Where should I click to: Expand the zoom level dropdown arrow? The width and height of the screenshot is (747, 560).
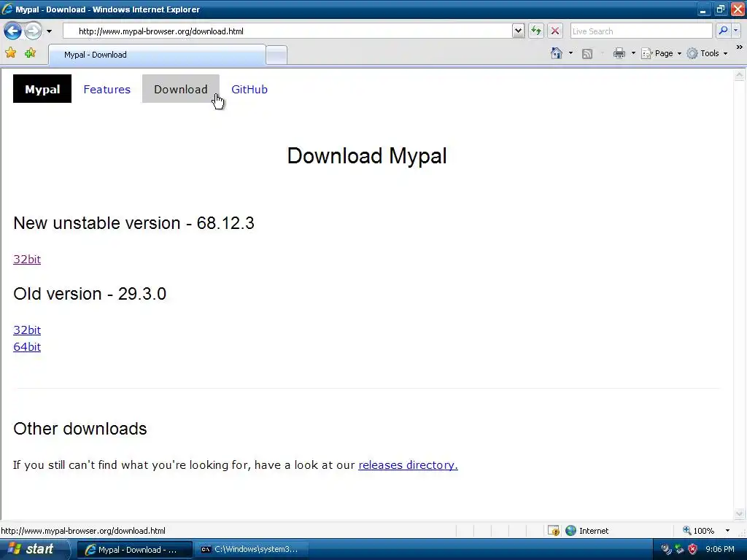(x=727, y=531)
